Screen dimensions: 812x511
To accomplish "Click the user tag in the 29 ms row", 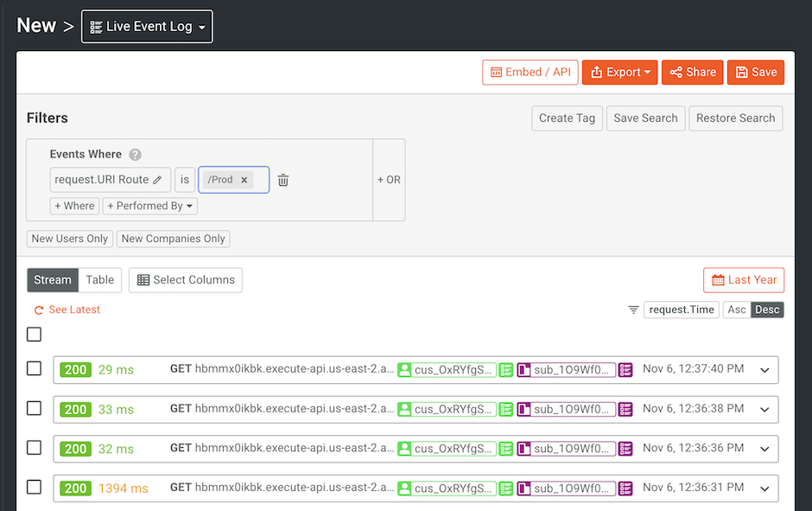I will point(447,370).
